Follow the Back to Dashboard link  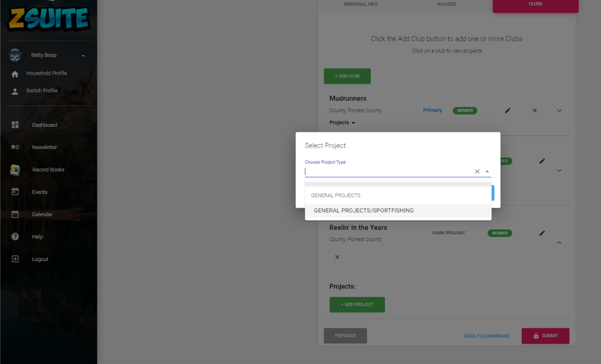tap(487, 336)
